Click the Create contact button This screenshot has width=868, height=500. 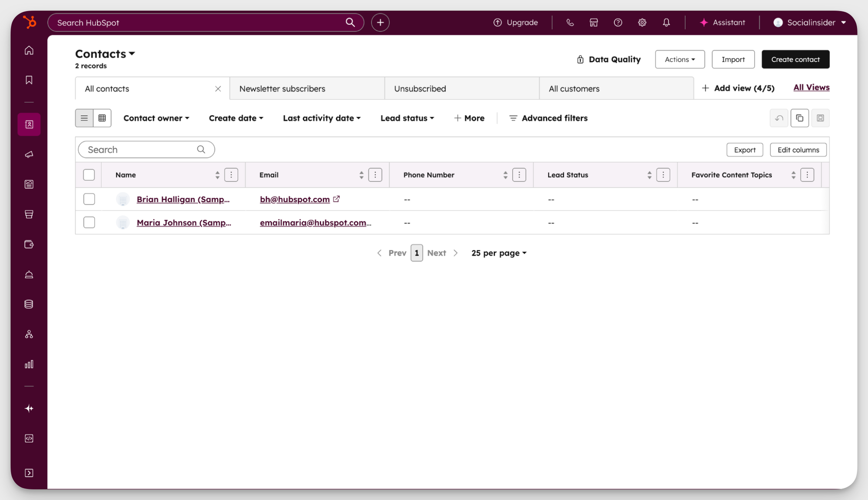click(x=795, y=59)
